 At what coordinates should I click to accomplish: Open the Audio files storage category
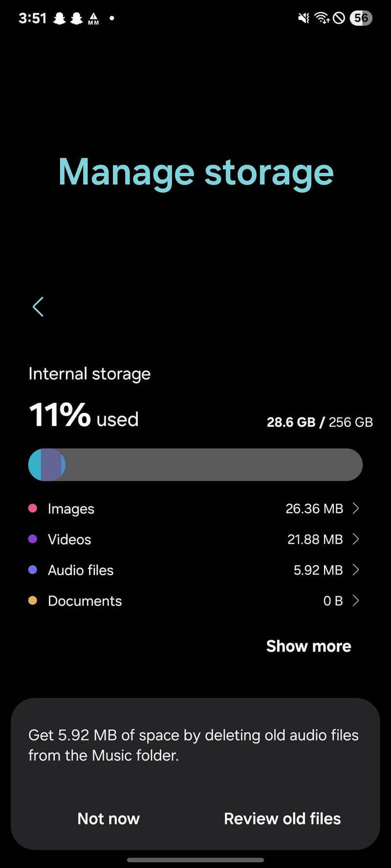[x=81, y=570]
